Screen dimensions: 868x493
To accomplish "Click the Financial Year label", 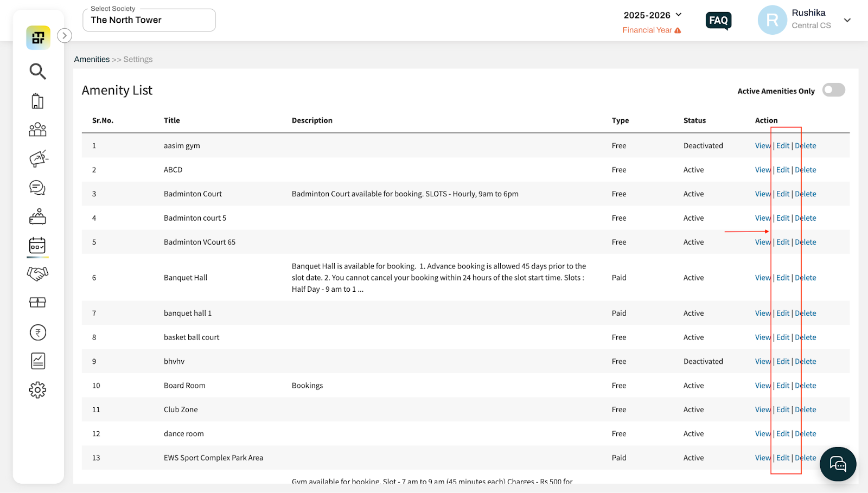I will pyautogui.click(x=647, y=30).
